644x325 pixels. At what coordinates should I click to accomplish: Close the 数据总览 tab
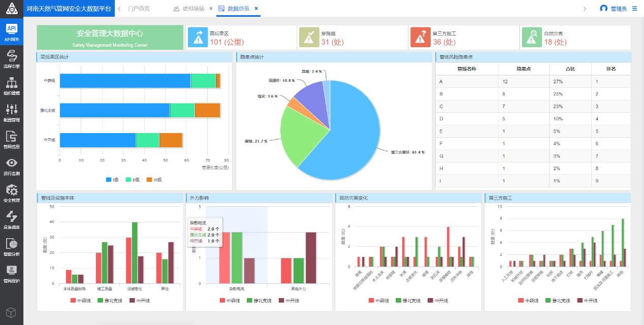pos(256,9)
